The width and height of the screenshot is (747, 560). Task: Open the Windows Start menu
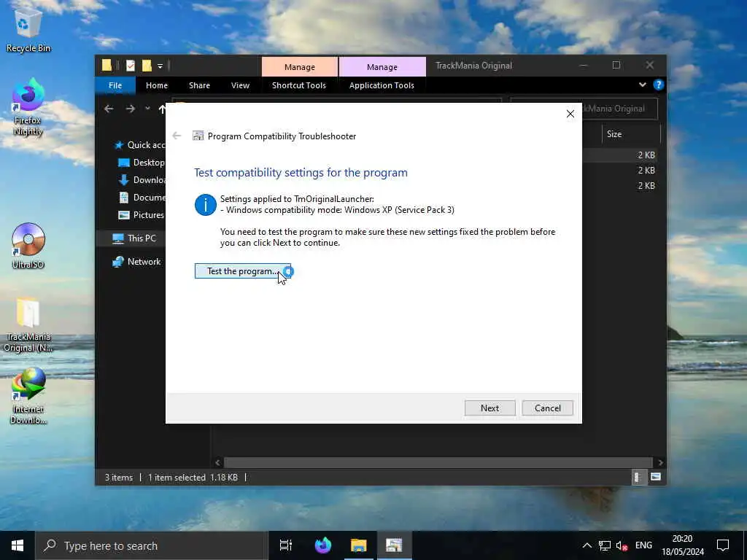click(x=18, y=545)
